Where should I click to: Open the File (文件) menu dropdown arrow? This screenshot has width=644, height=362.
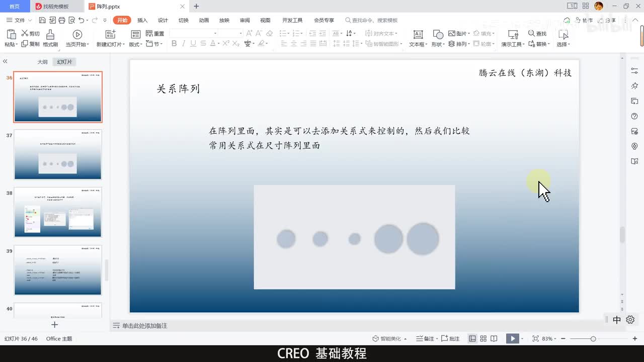[30, 20]
